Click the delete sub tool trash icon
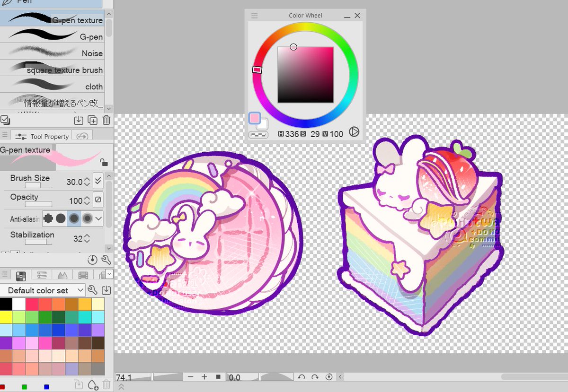The width and height of the screenshot is (568, 392). pyautogui.click(x=106, y=120)
